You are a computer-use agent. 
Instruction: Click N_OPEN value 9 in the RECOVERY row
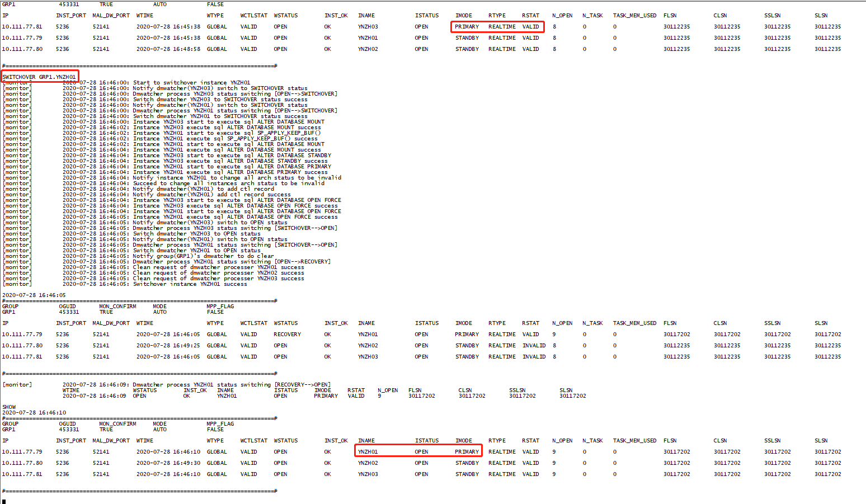click(554, 335)
